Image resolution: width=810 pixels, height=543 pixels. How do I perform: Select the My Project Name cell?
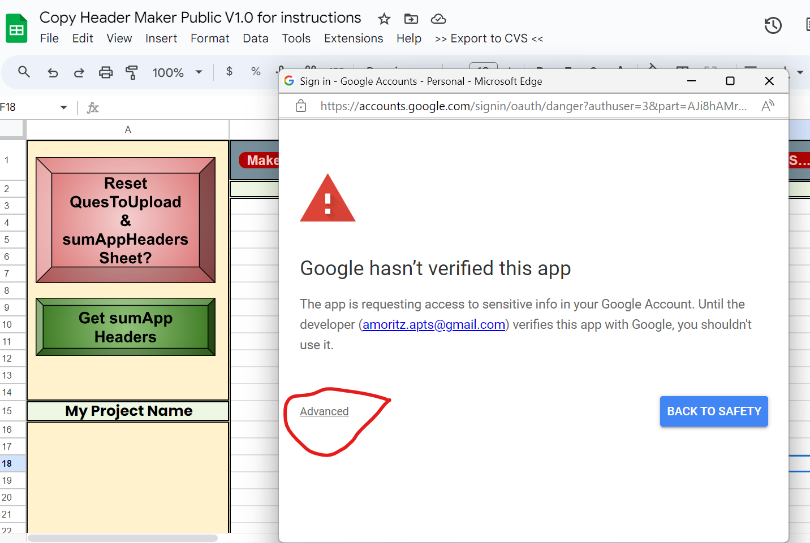pyautogui.click(x=128, y=411)
